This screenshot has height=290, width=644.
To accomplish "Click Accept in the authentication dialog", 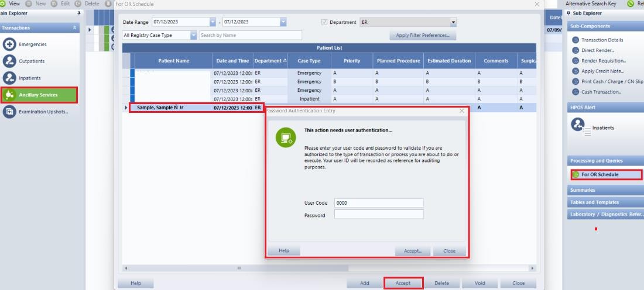I will click(413, 251).
